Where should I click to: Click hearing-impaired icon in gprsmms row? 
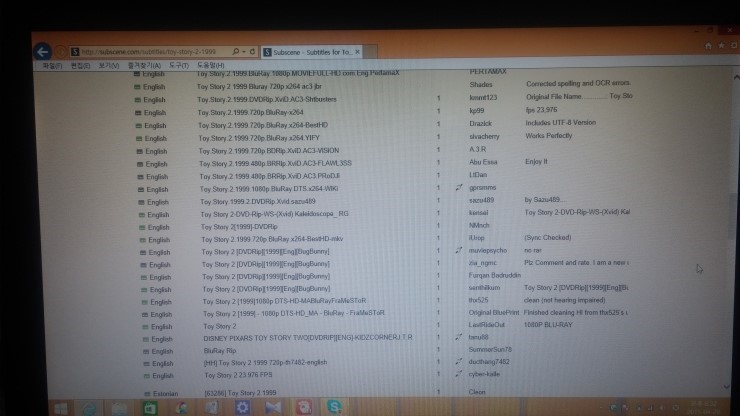[459, 187]
